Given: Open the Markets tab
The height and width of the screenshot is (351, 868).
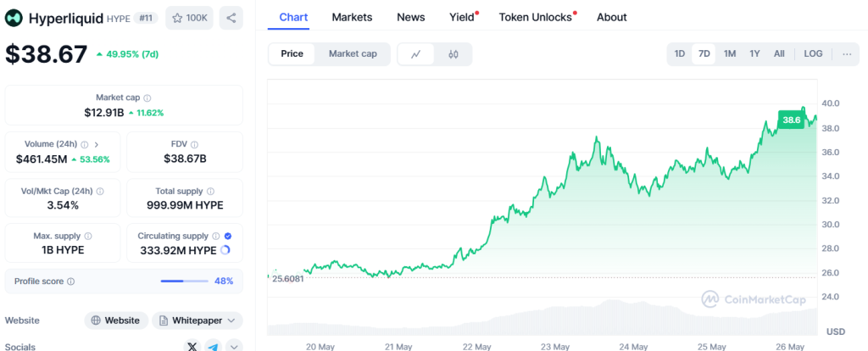Looking at the screenshot, I should click(352, 17).
